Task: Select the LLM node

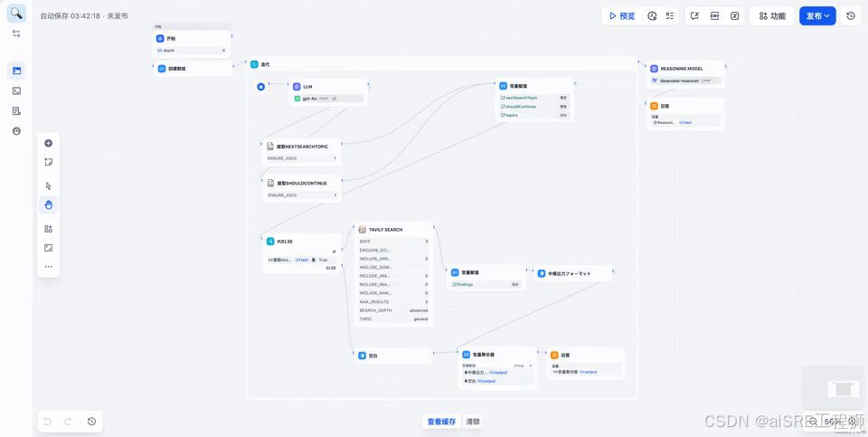Action: 328,92
